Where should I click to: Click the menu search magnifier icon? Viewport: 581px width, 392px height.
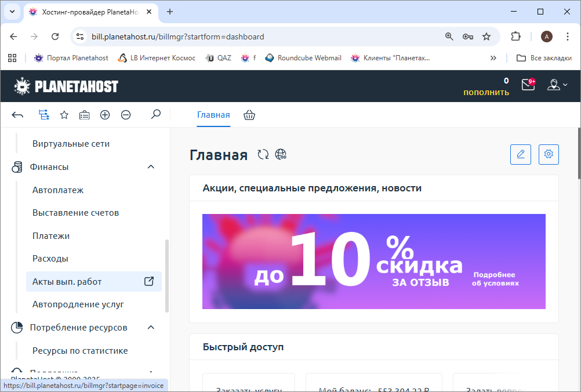[155, 115]
